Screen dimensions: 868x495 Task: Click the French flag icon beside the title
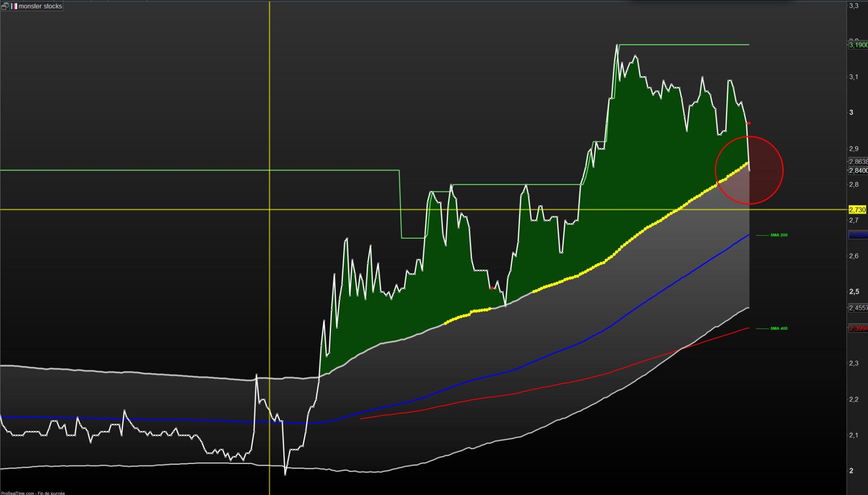(x=14, y=6)
